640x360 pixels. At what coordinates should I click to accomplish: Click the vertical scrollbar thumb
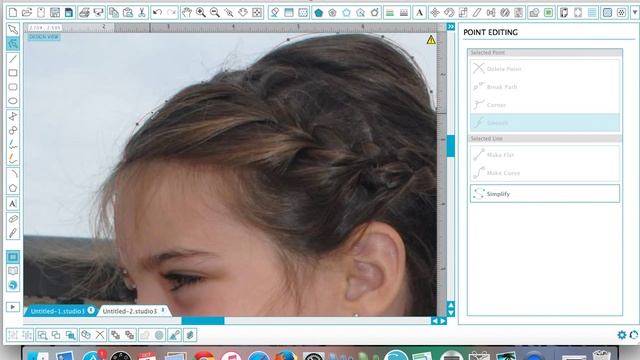(451, 146)
